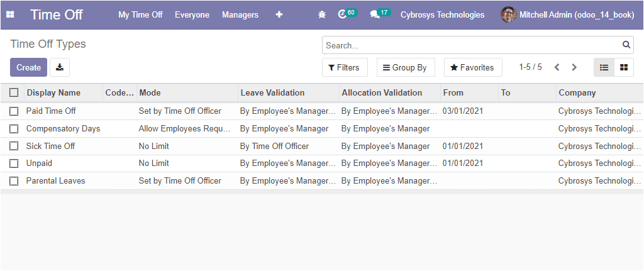
Task: Switch to kanban view icon
Action: point(624,67)
